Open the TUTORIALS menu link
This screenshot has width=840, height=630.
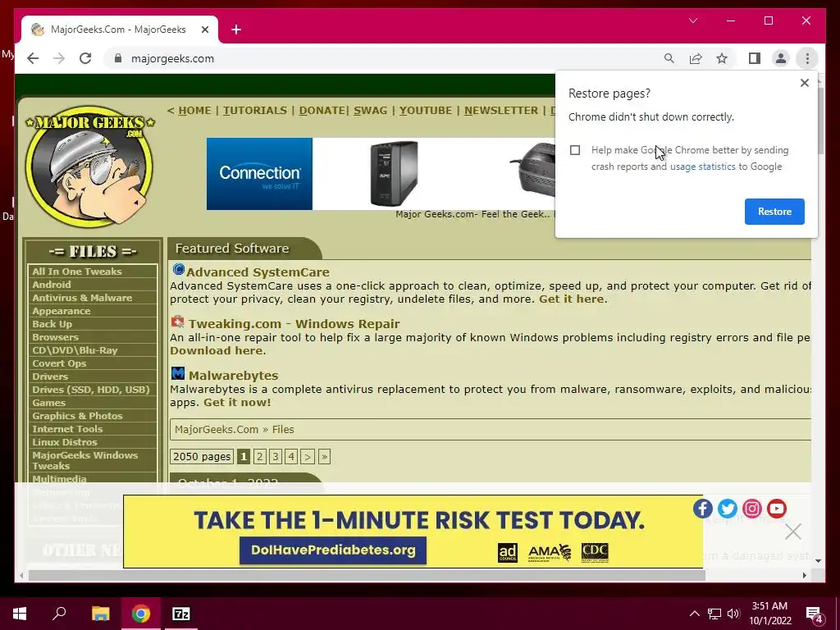click(x=255, y=111)
